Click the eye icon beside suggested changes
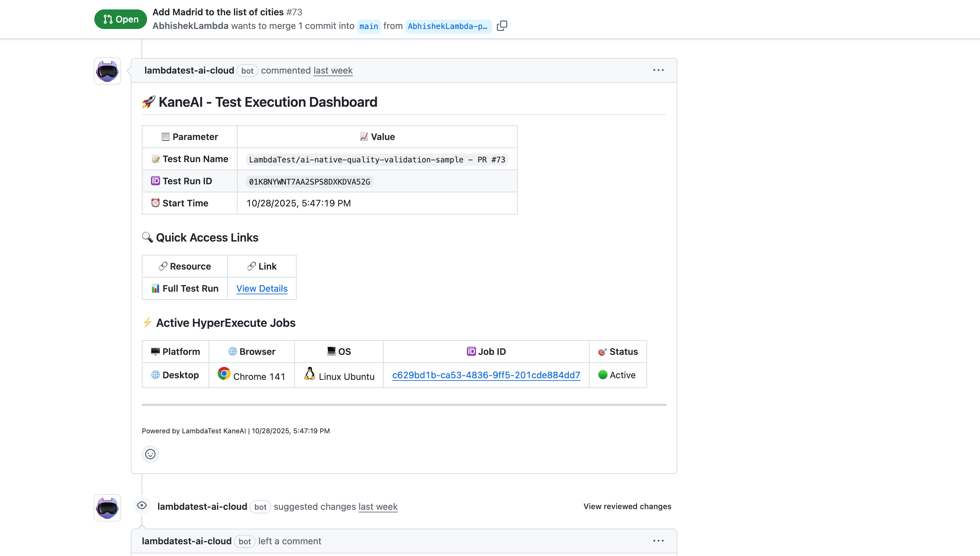 pos(142,505)
